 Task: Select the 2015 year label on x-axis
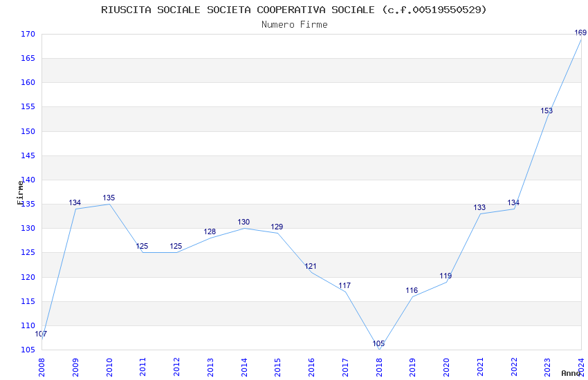(x=277, y=367)
